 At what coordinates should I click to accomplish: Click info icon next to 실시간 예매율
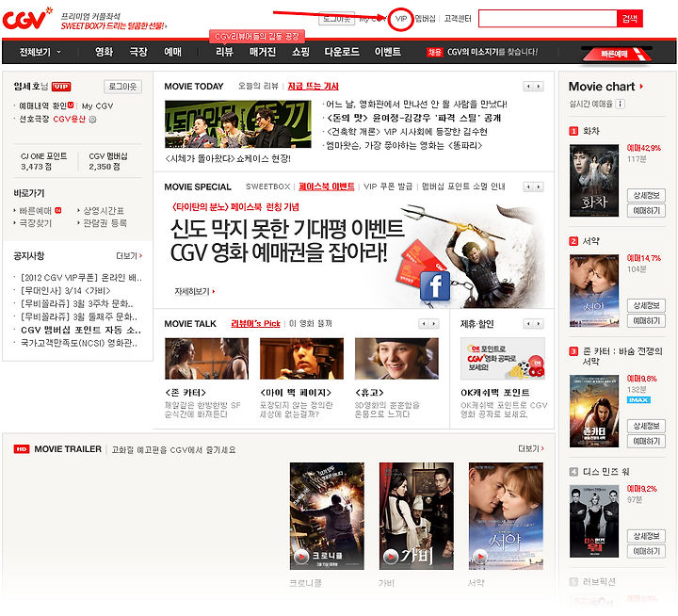620,104
